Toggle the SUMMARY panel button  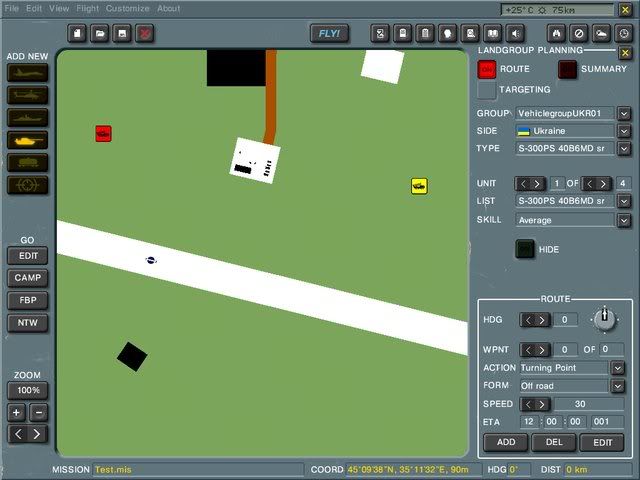[567, 69]
